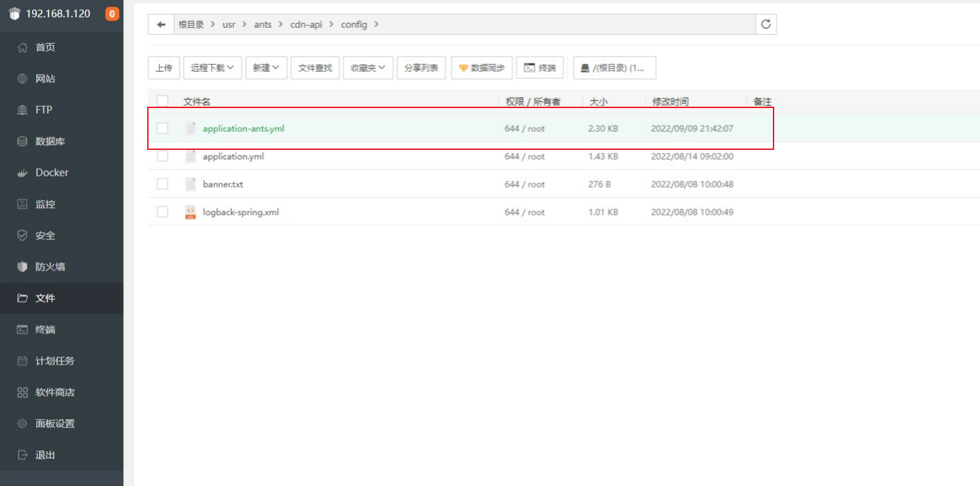Check the box for logback-spring.xml
Image resolution: width=980 pixels, height=486 pixels.
163,212
